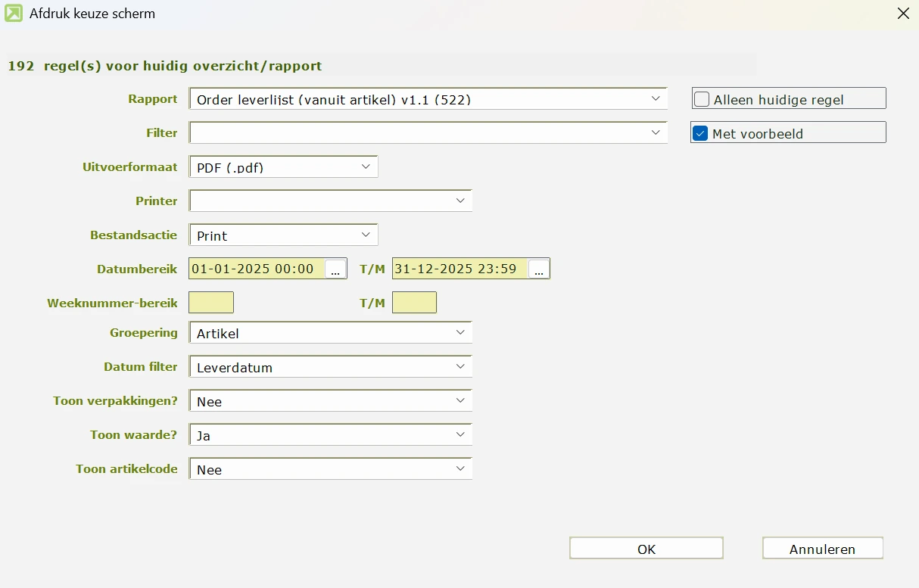The width and height of the screenshot is (919, 588).
Task: Change the Toon verpakkingen option
Action: click(x=459, y=400)
